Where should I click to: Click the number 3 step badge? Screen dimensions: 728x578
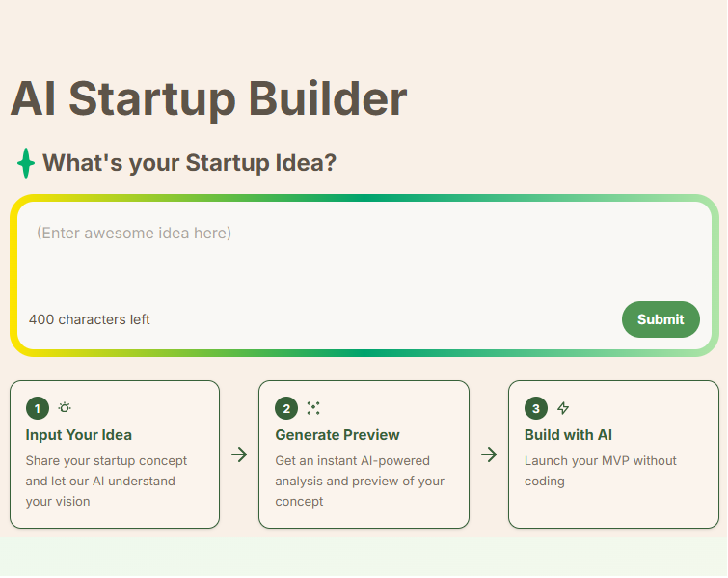(x=536, y=408)
